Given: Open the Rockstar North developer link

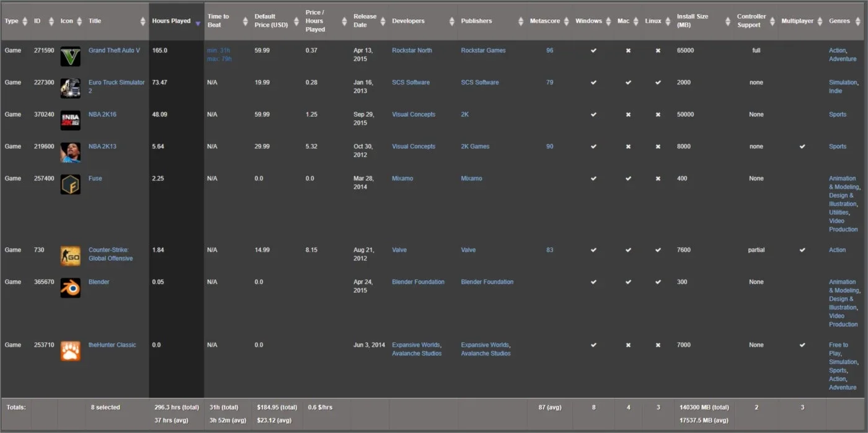Looking at the screenshot, I should 412,51.
